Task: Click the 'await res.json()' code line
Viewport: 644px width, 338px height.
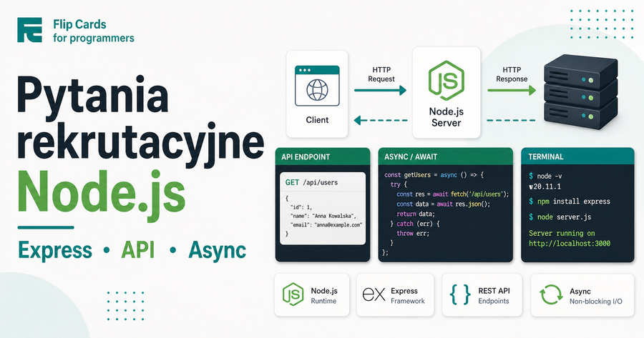Action: click(x=444, y=204)
